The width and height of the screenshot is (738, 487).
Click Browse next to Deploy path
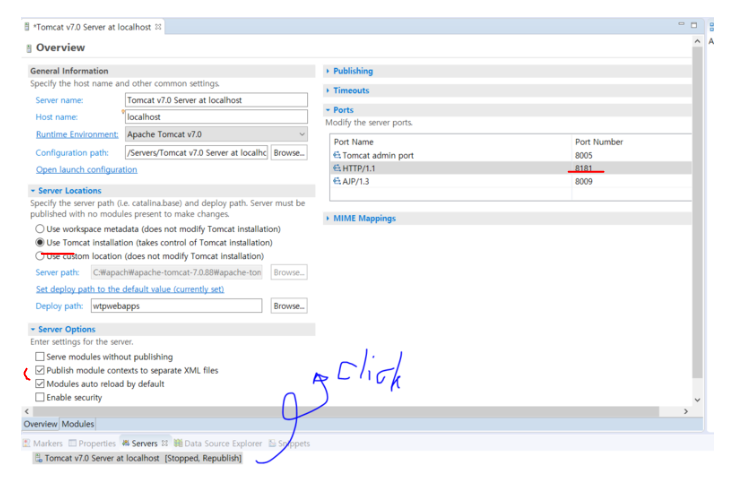pyautogui.click(x=289, y=306)
